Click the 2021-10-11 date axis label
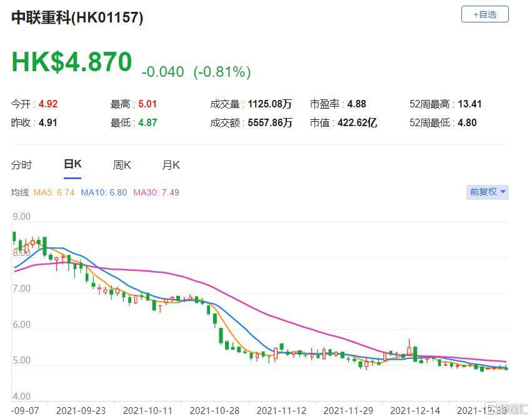The image size is (532, 419). [x=148, y=410]
